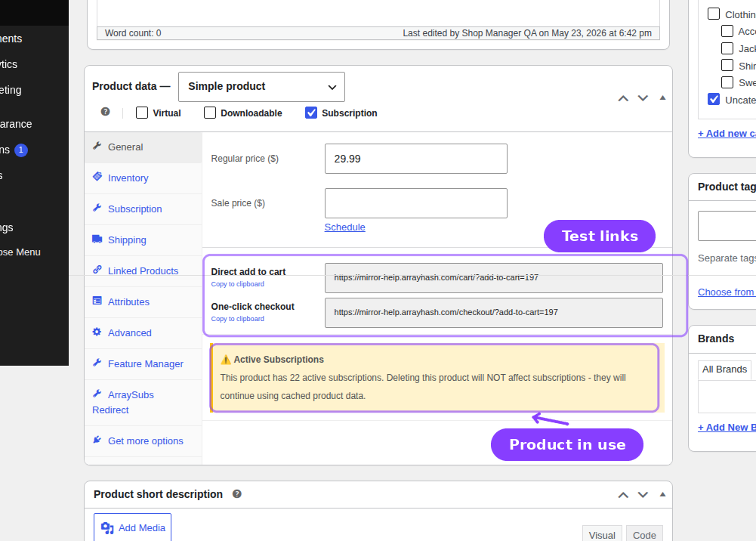Open the Get more options tab
Viewport: 756px width, 541px height.
pyautogui.click(x=143, y=441)
